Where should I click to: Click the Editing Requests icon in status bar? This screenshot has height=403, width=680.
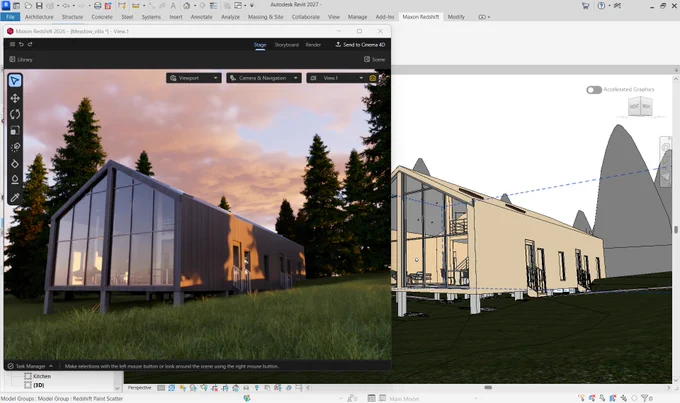(352, 398)
